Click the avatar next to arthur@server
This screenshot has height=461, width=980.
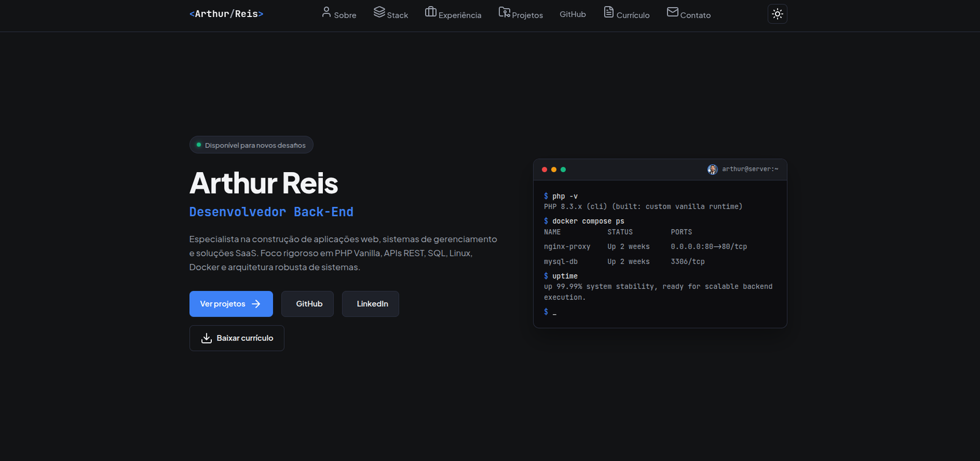712,170
